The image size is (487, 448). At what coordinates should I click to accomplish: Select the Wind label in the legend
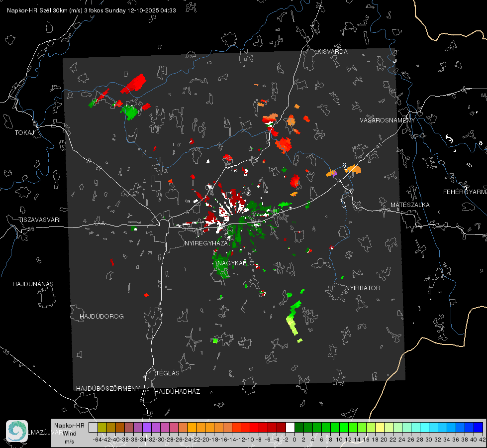click(x=70, y=434)
